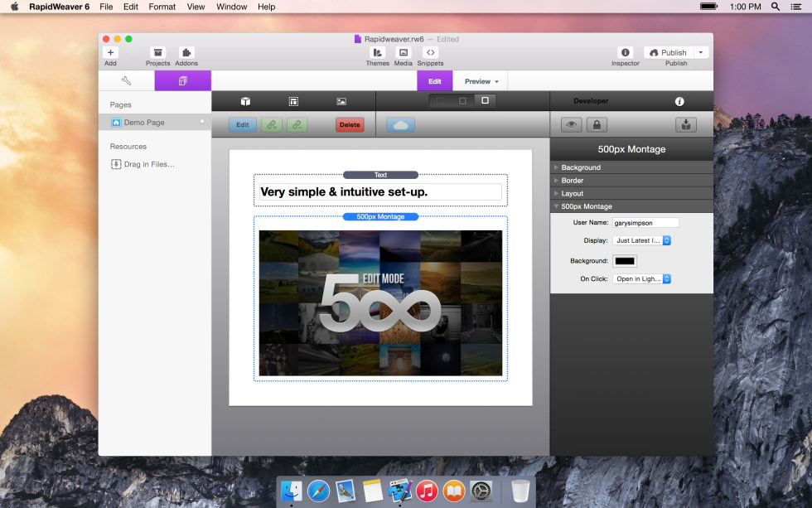Viewport: 812px width, 508px height.
Task: Open the Format menu
Action: click(162, 7)
